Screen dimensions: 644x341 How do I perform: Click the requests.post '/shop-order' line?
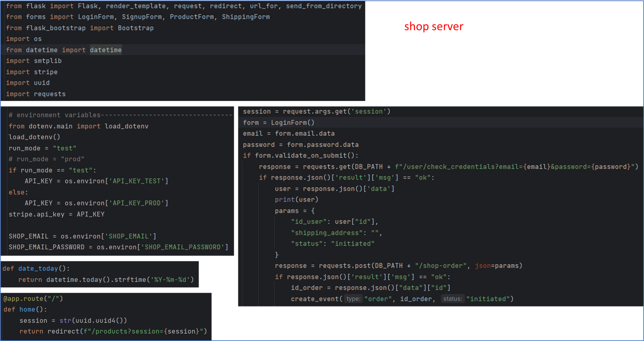(398, 266)
